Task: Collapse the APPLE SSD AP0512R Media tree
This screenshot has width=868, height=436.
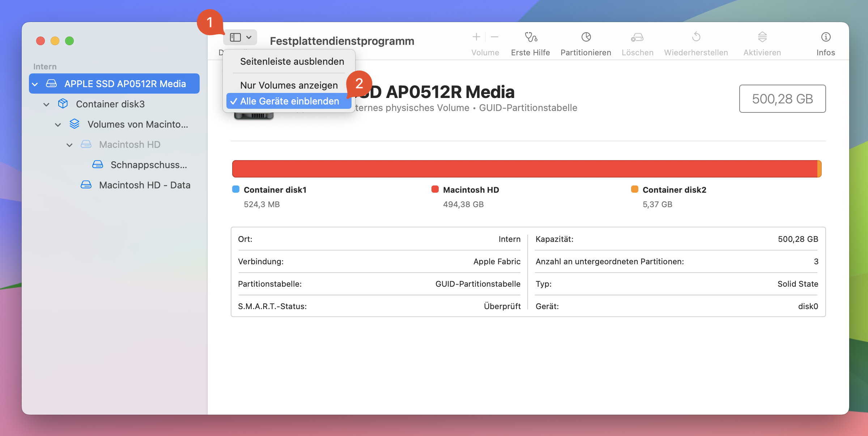Action: tap(35, 84)
